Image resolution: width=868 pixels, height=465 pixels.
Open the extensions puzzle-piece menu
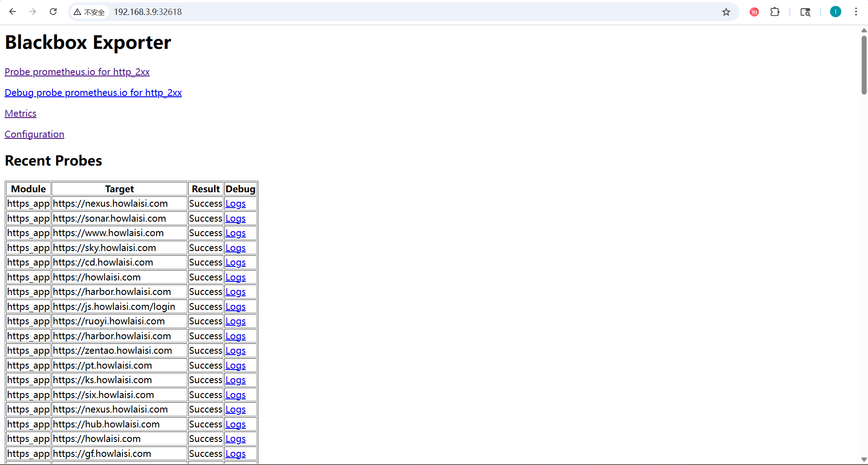[775, 12]
